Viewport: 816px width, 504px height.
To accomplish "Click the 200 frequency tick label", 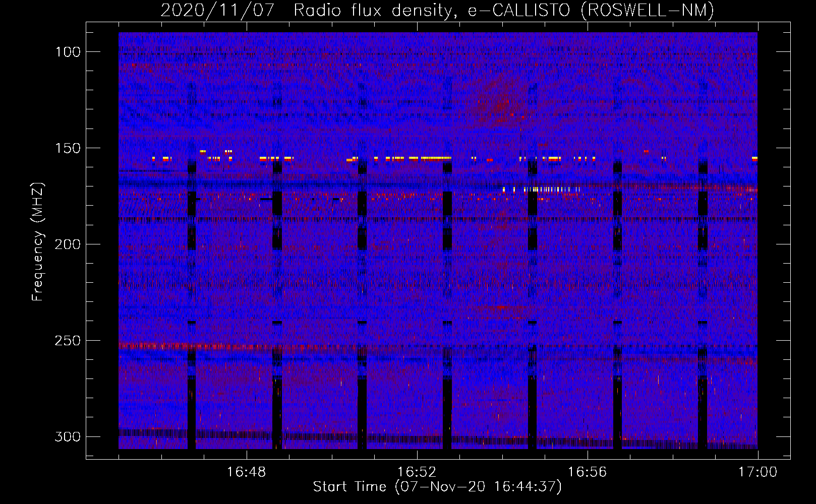I will tap(68, 244).
